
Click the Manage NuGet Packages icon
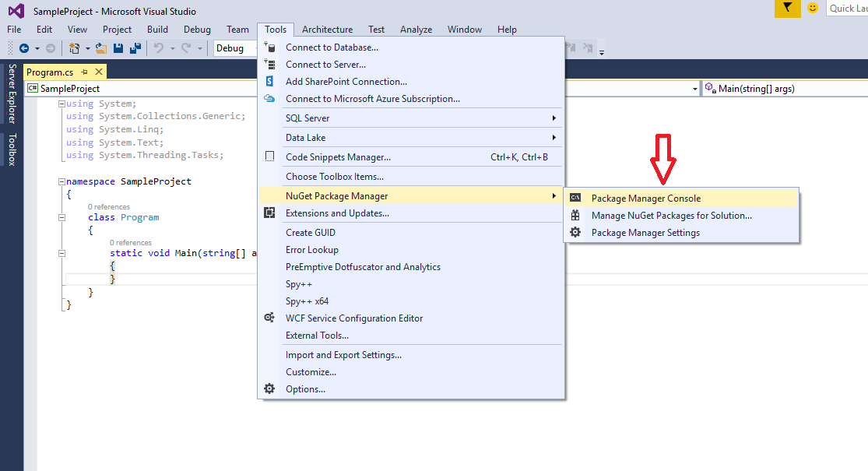(x=576, y=216)
